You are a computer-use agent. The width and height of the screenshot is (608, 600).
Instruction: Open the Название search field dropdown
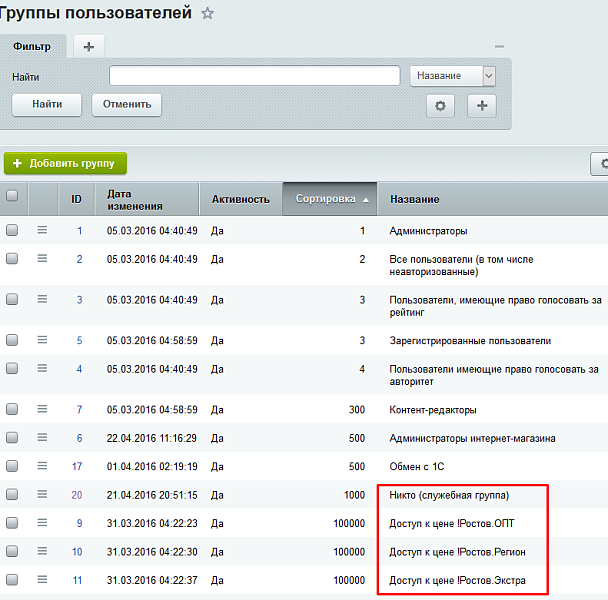[x=453, y=76]
